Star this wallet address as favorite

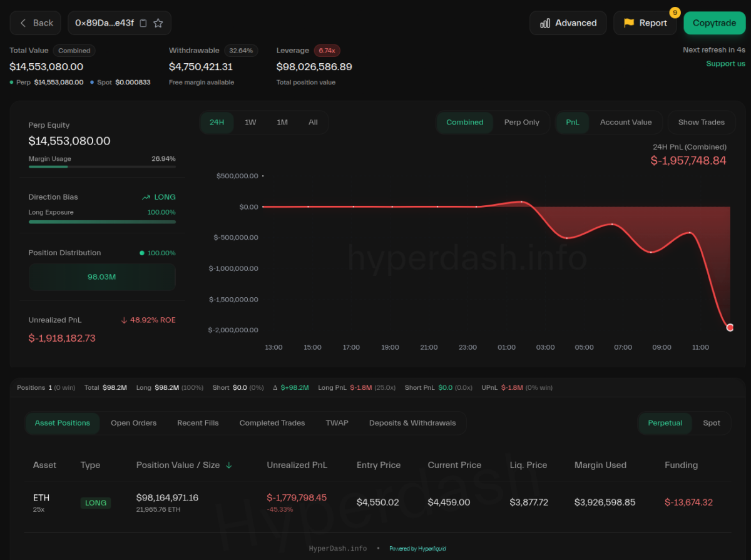(x=158, y=23)
